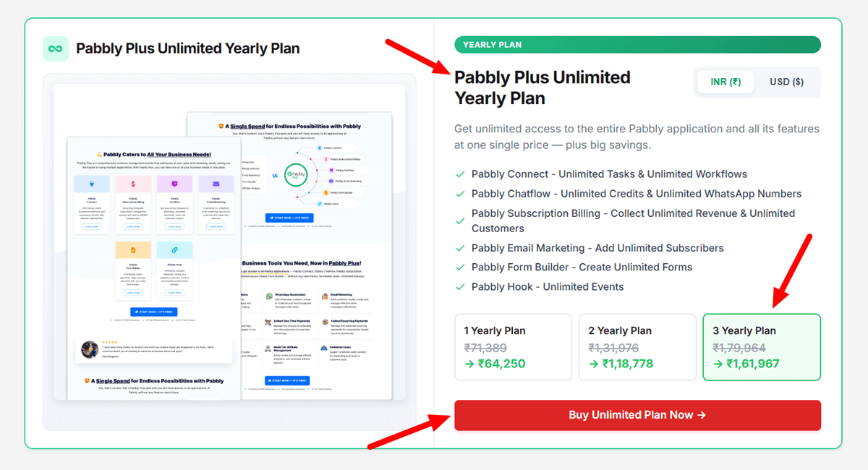Click the WhatsApp Automation icon
Image resolution: width=868 pixels, height=470 pixels.
coord(269,295)
